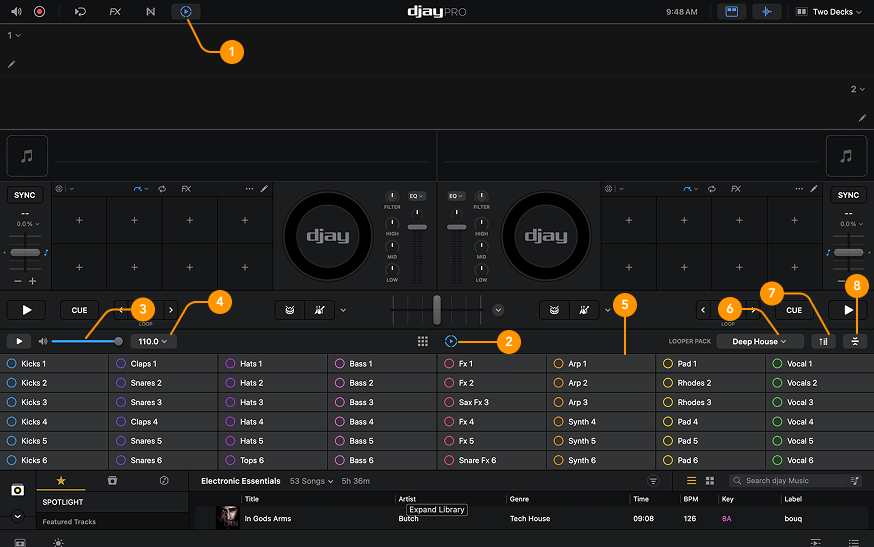Click the crossfader handle

click(x=437, y=310)
